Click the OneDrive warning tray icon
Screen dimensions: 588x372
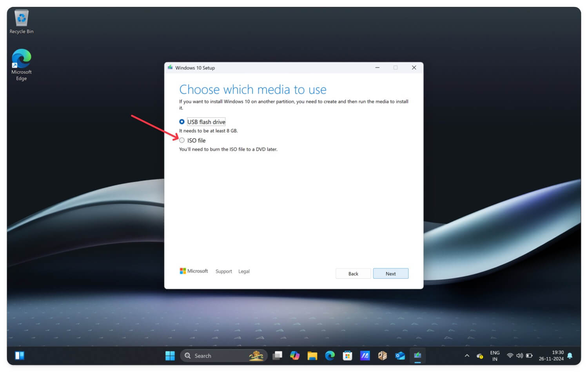pos(480,356)
